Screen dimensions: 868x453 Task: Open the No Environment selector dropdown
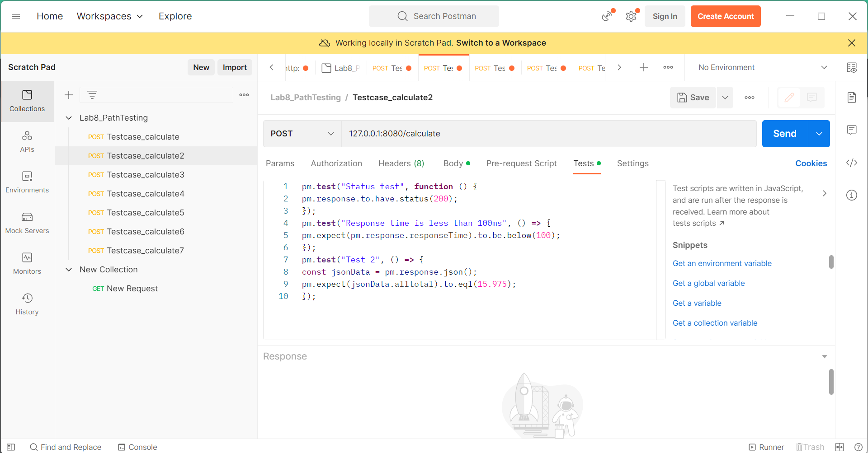click(x=762, y=67)
